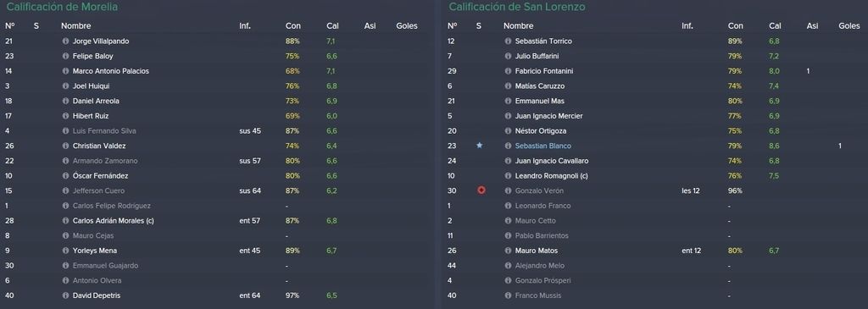868x309 pixels.
Task: Click info icon next to Felipe Baloy
Action: pyautogui.click(x=65, y=56)
